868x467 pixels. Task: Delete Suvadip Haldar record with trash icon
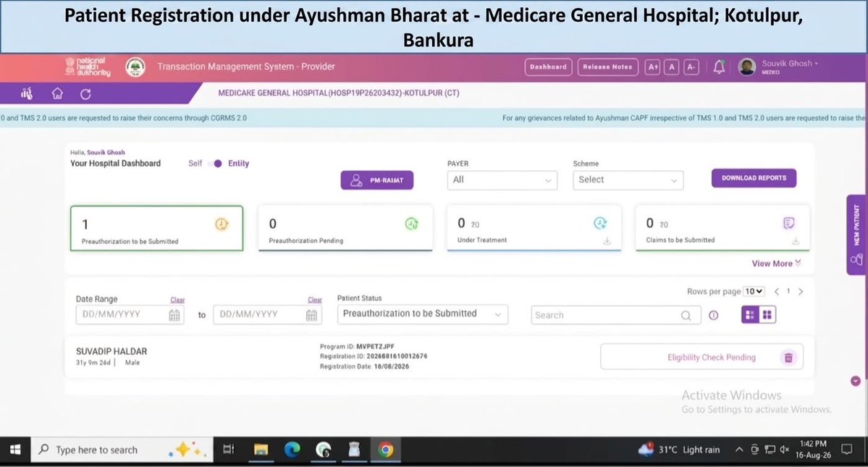pos(788,358)
